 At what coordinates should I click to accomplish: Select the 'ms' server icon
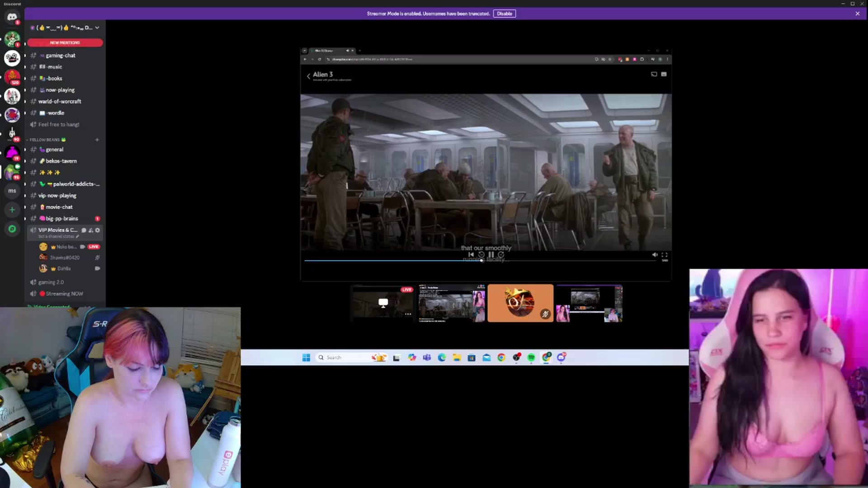point(12,191)
